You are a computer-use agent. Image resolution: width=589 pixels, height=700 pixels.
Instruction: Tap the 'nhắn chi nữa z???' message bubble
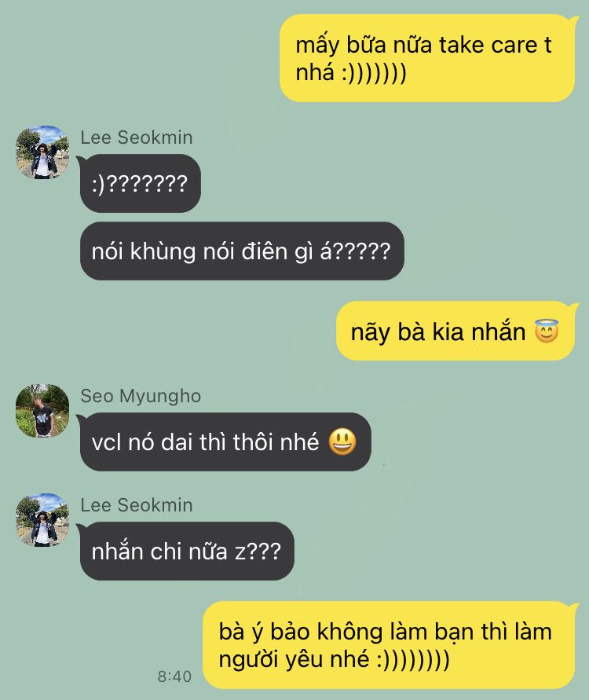pyautogui.click(x=186, y=552)
